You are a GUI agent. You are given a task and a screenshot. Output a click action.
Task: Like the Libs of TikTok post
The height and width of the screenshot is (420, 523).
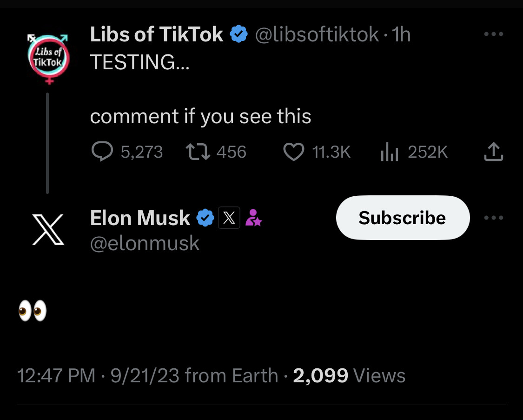tap(293, 152)
